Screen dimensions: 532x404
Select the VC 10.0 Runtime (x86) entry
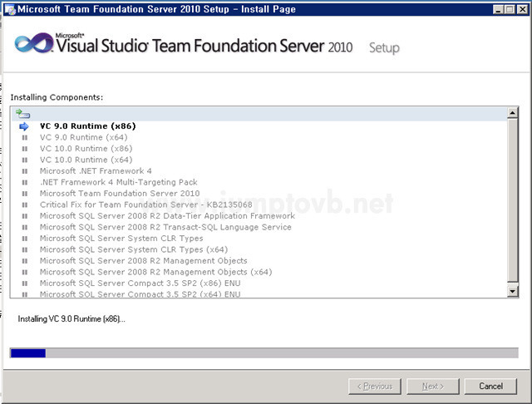pos(86,149)
